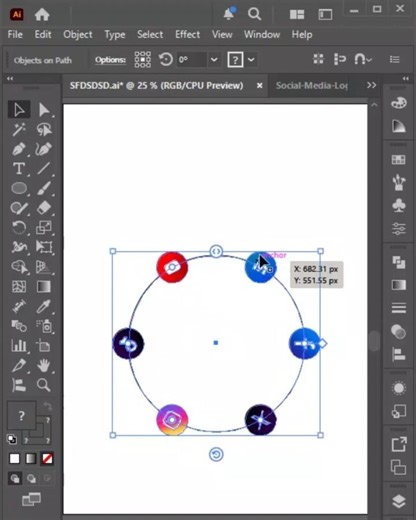Viewport: 416px width, 520px height.
Task: Collapse the left toolbar double arrows
Action: tap(10, 79)
